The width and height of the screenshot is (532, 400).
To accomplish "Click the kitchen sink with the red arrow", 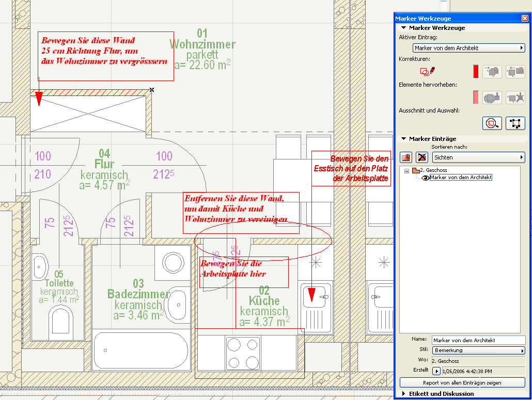I will pos(316,308).
